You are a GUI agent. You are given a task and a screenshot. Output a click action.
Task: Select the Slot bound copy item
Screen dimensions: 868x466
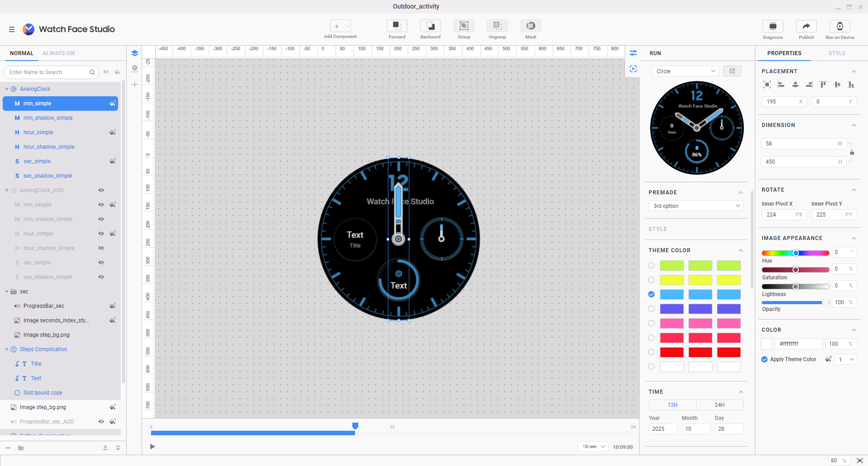pos(61,393)
